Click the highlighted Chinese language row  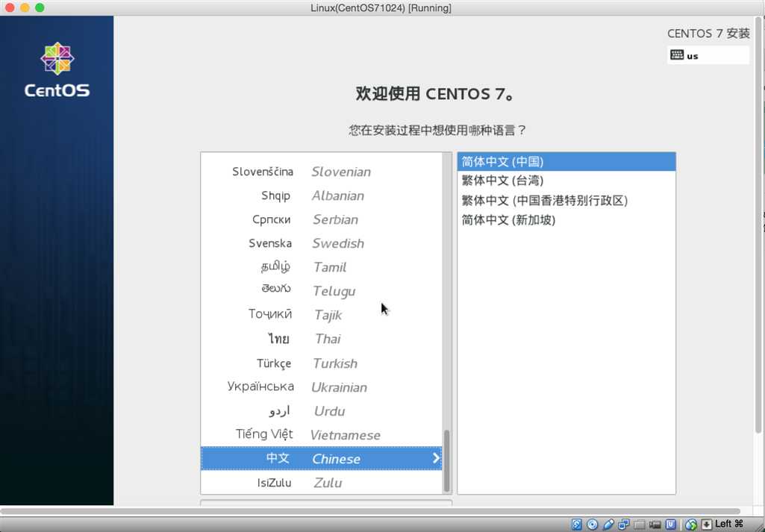(x=321, y=458)
